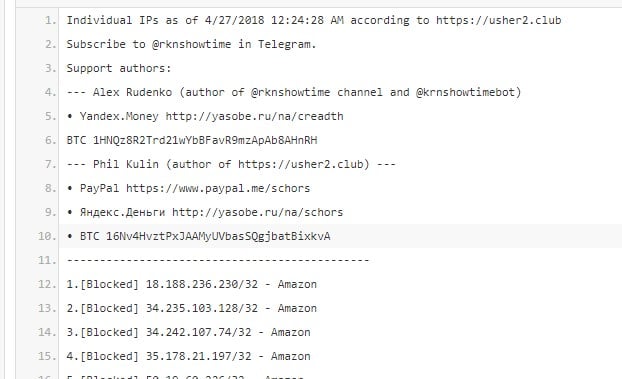
Task: Open the yasobe.ru/na/schors link
Action: coord(257,212)
